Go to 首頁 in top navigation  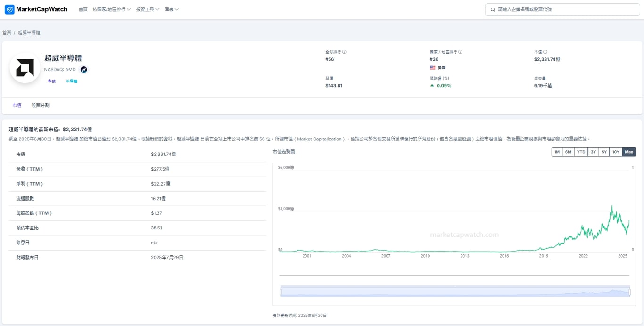83,9
